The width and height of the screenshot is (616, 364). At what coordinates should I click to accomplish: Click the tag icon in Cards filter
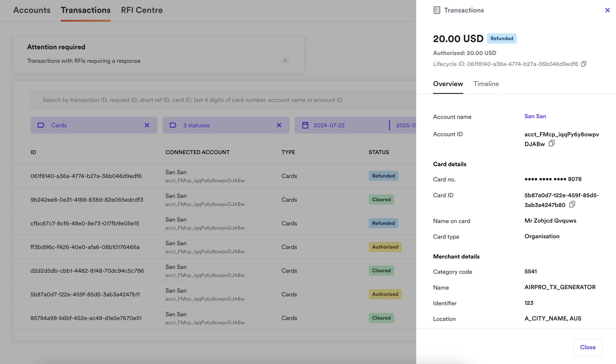41,125
